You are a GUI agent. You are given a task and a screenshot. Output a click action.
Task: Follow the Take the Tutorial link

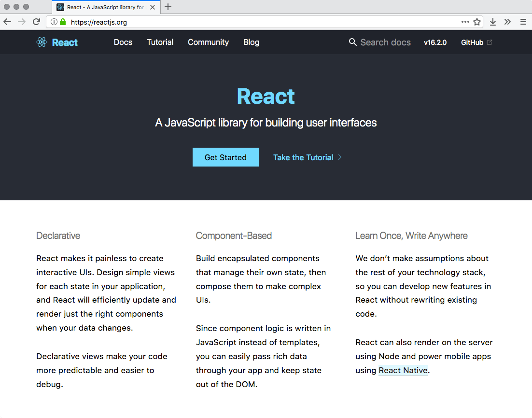(303, 157)
